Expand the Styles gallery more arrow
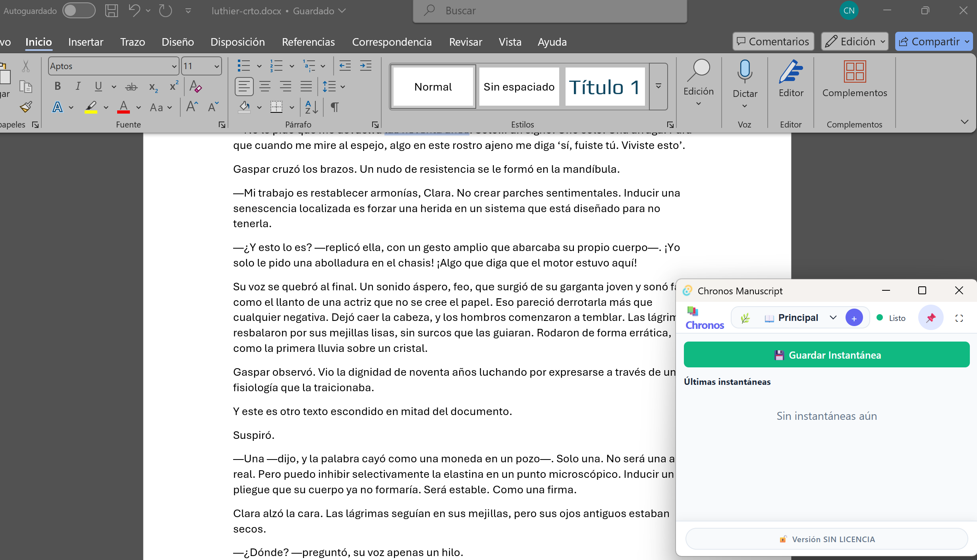 (658, 86)
